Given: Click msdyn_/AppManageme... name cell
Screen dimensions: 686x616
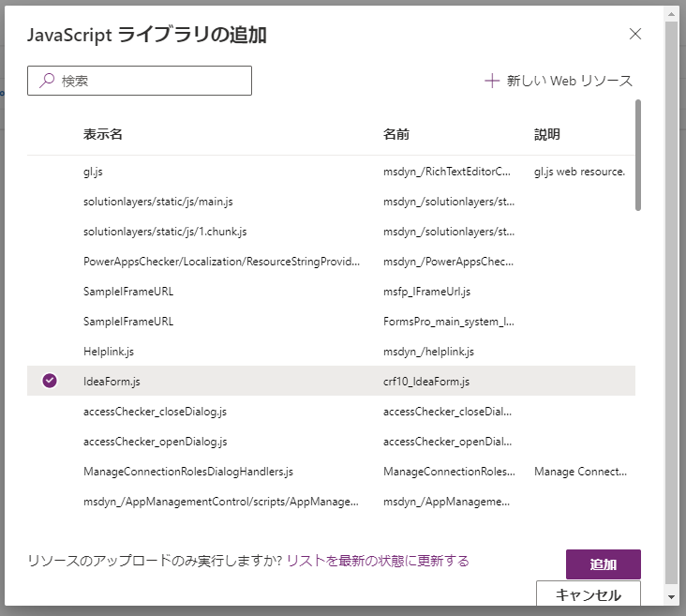Looking at the screenshot, I should 446,502.
